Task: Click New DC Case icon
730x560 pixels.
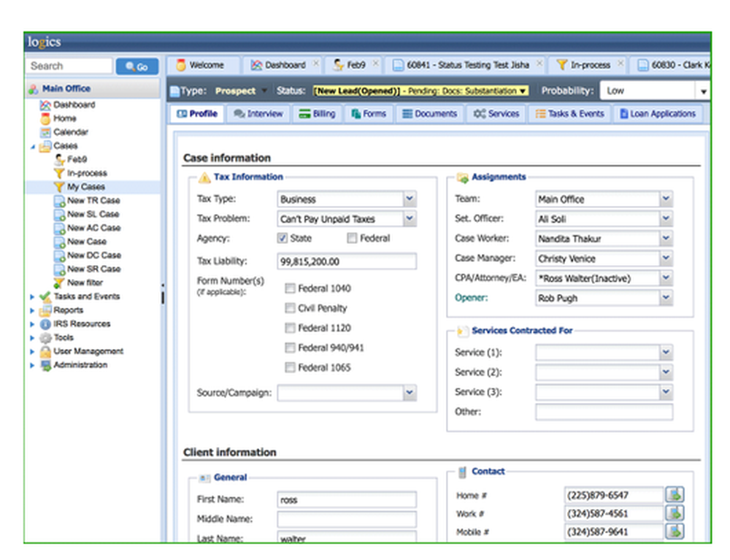Action: [58, 256]
